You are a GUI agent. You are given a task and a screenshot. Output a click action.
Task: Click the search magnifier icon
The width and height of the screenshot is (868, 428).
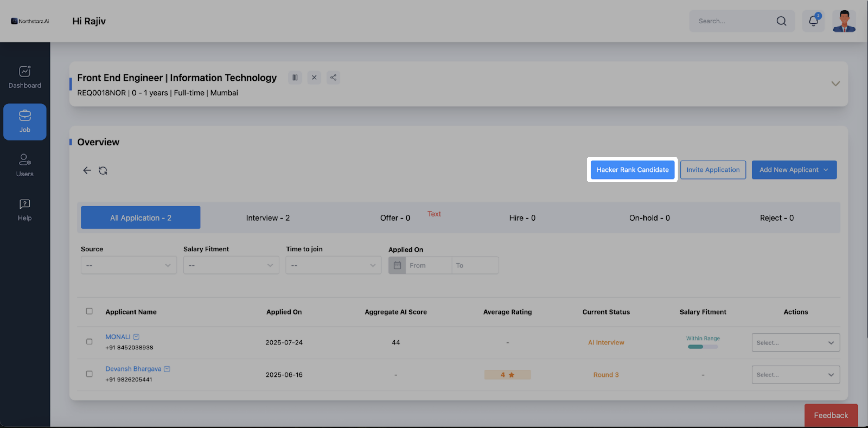(781, 21)
